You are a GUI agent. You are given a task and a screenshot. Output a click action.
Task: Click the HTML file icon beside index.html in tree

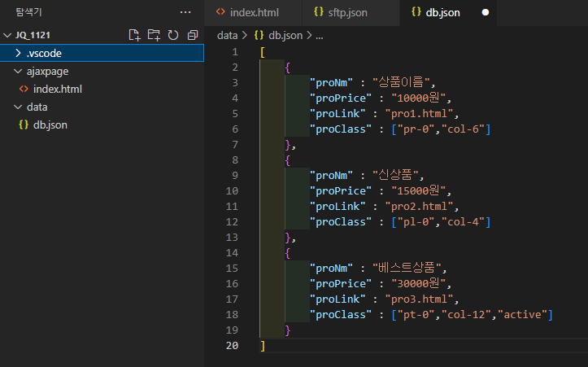tap(24, 89)
